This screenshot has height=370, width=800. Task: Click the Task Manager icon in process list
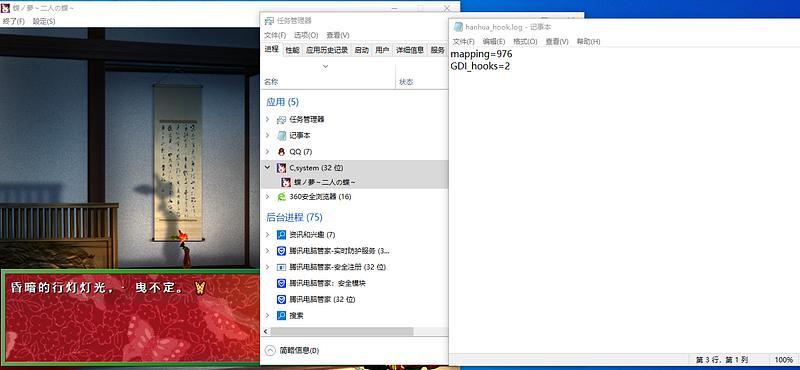tap(281, 119)
